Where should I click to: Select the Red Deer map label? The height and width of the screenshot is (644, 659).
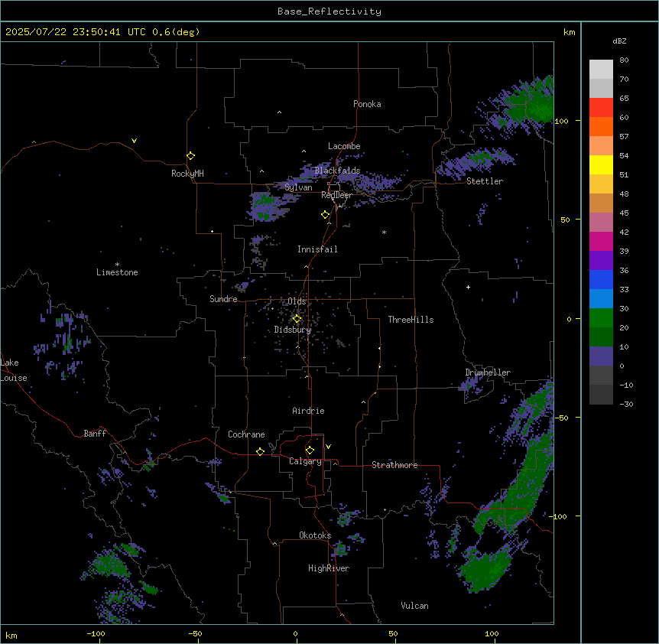[336, 195]
